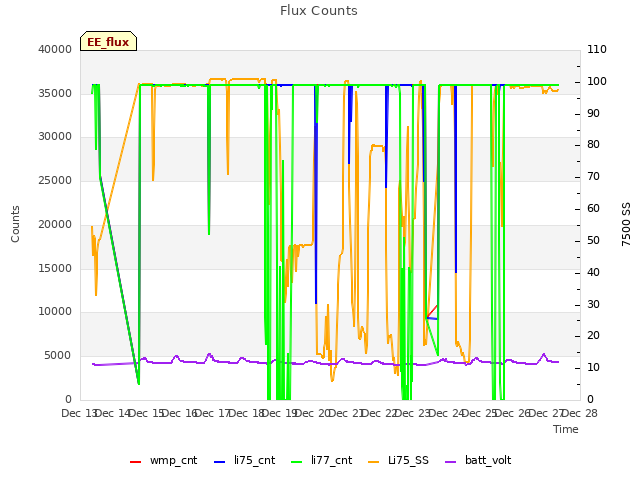Click the 50 right-axis tick label
This screenshot has height=480, width=640.
point(593,240)
